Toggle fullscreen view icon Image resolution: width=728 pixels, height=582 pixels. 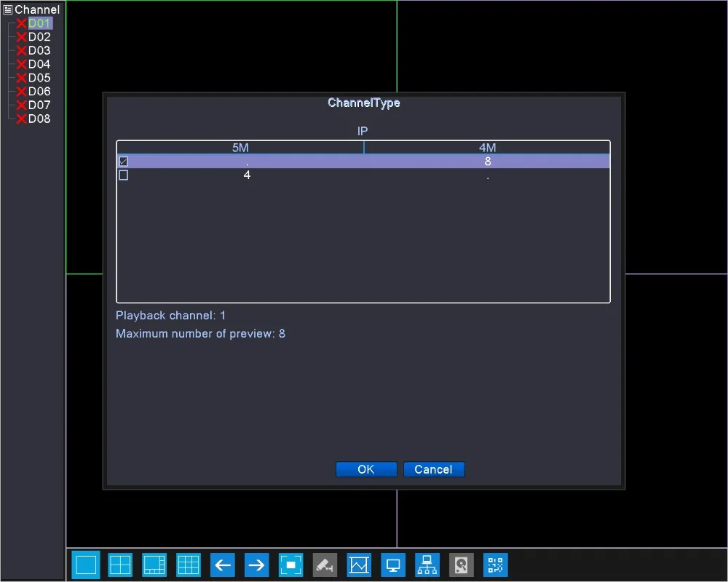[290, 565]
